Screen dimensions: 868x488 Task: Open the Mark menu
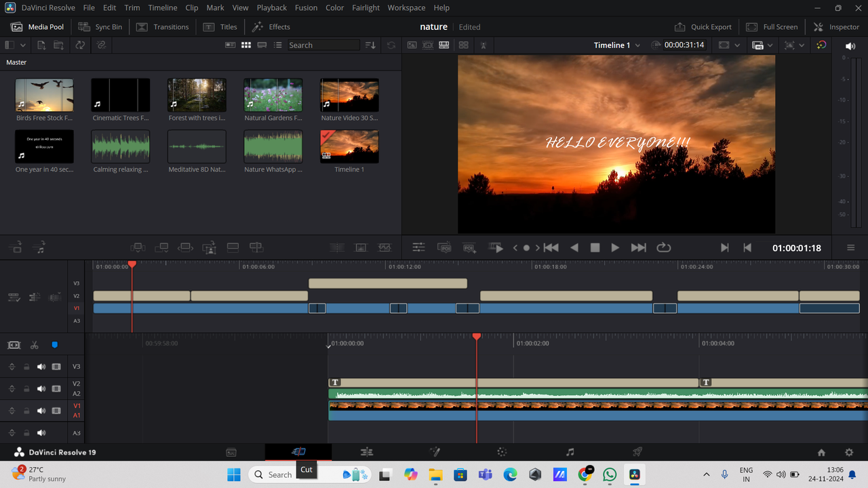click(216, 7)
